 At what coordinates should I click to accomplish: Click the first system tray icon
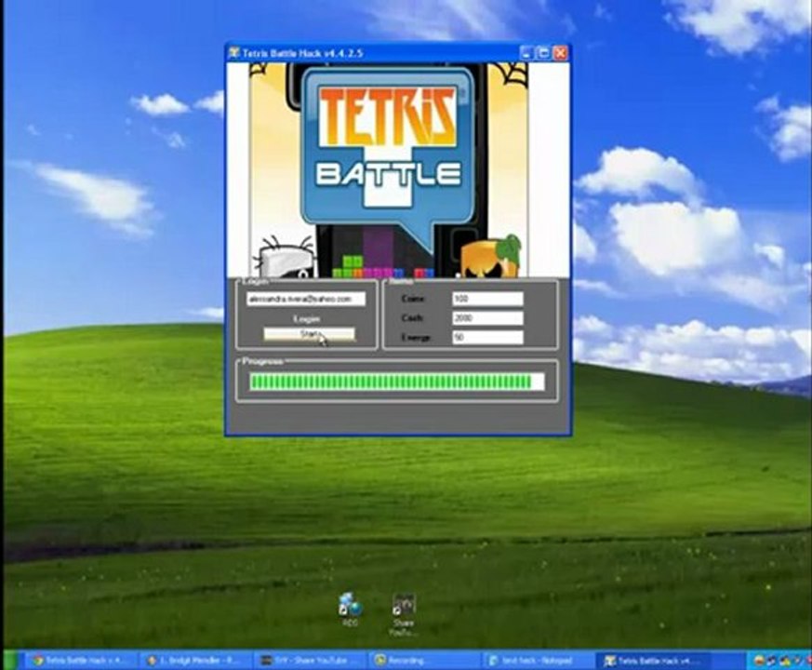tap(760, 660)
